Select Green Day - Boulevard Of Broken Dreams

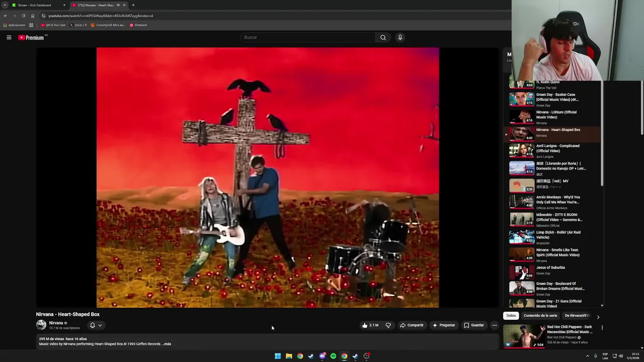pyautogui.click(x=553, y=289)
